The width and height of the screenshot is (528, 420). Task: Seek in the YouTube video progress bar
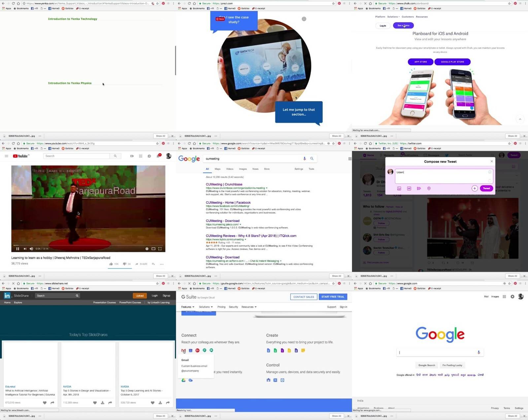click(88, 245)
